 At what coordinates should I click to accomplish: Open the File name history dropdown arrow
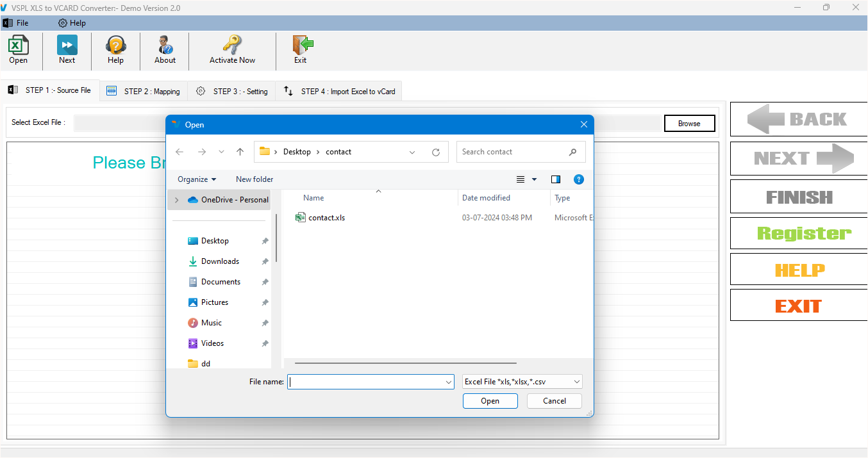click(x=448, y=382)
